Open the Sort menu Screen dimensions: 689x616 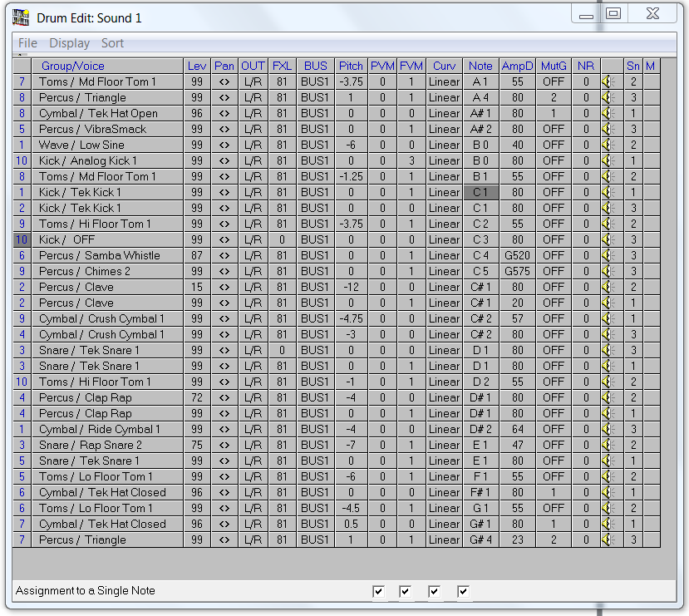point(112,43)
